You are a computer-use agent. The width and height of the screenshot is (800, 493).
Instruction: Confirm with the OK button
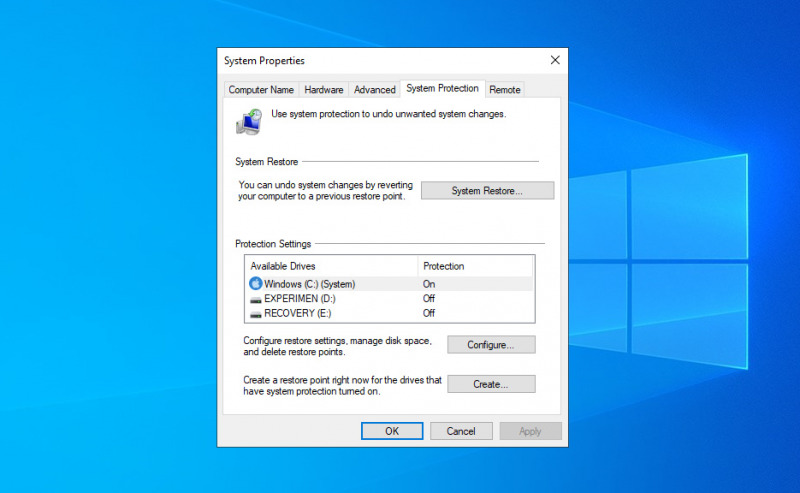[392, 431]
